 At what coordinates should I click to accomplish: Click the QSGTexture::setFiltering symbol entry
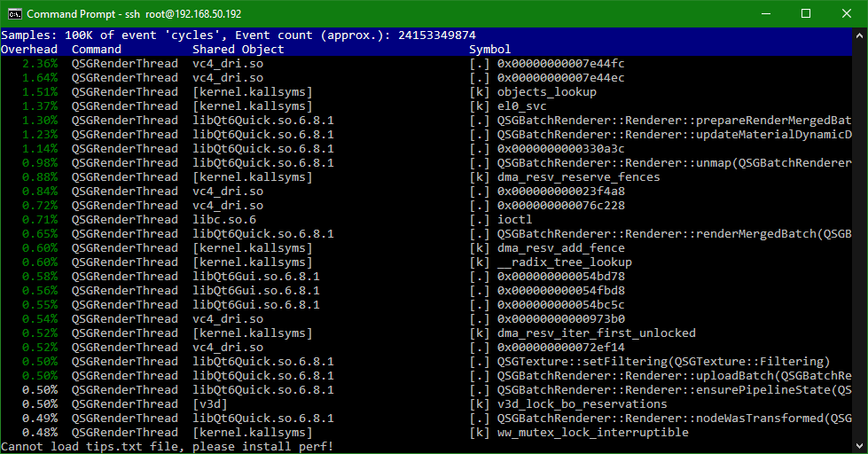tap(663, 362)
